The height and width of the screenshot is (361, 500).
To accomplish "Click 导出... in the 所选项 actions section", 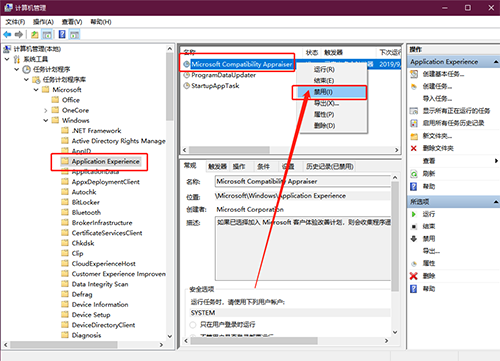I will click(431, 251).
